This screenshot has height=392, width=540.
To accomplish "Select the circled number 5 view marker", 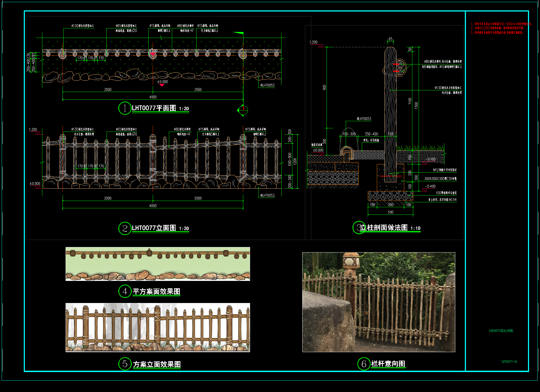I will [x=125, y=364].
